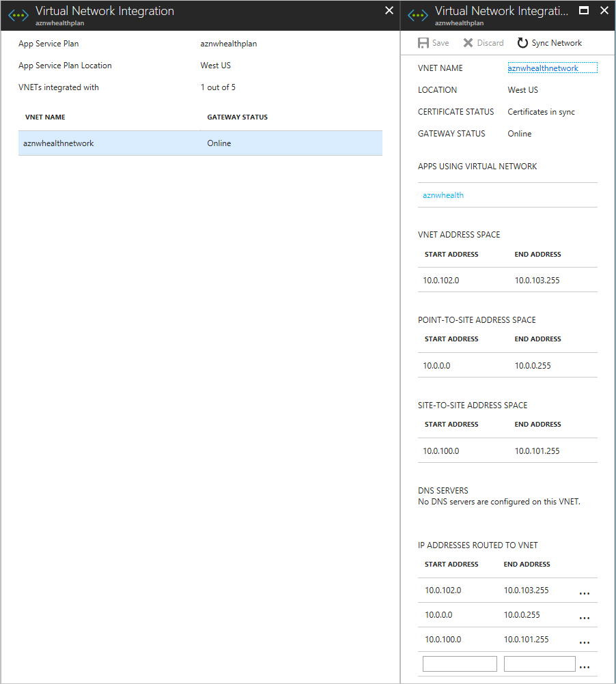This screenshot has width=616, height=684.
Task: Click the right blade virtual network icon
Action: [418, 16]
